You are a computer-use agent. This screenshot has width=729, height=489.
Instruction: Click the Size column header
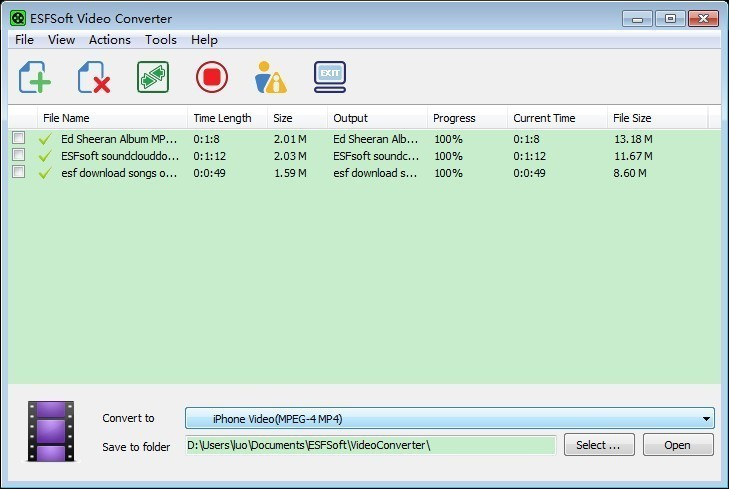pos(298,118)
